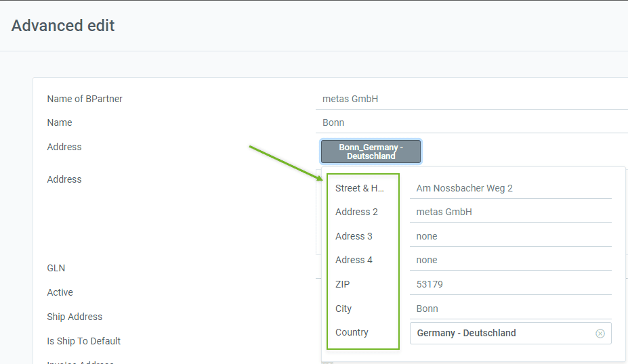Click the City label in the address popup

(343, 309)
